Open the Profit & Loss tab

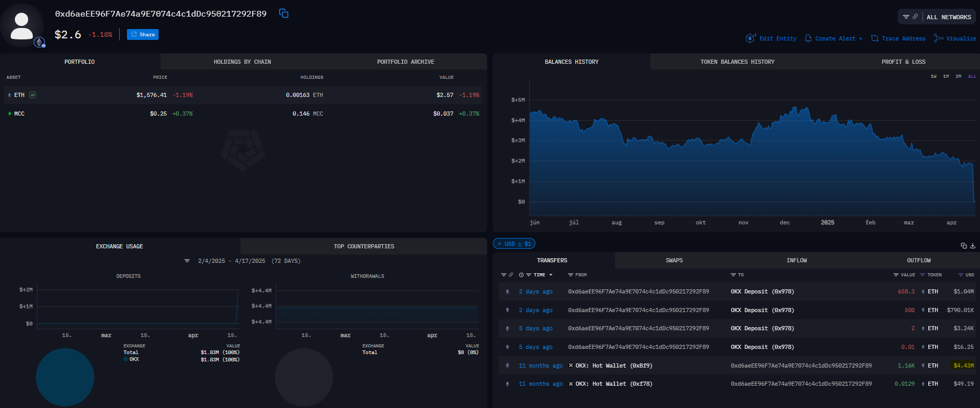point(903,62)
